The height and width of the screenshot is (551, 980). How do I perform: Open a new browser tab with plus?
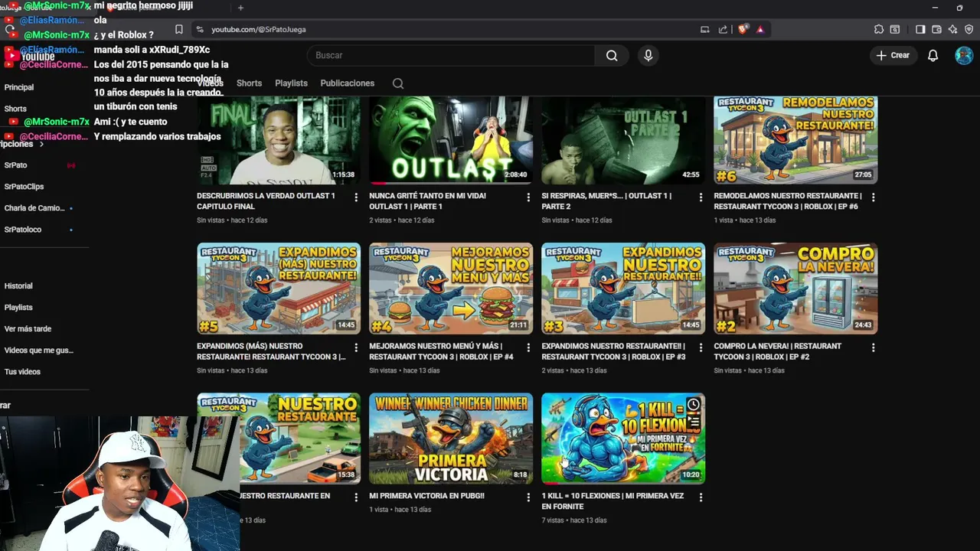click(240, 8)
